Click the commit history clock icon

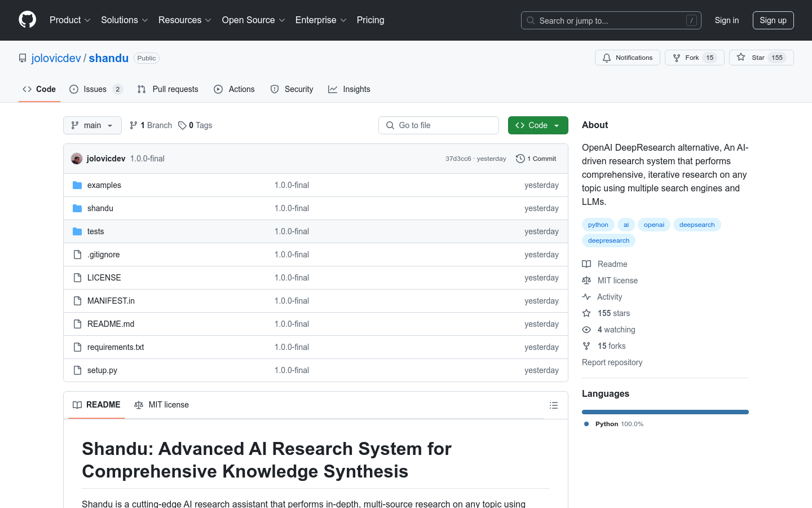pos(520,159)
